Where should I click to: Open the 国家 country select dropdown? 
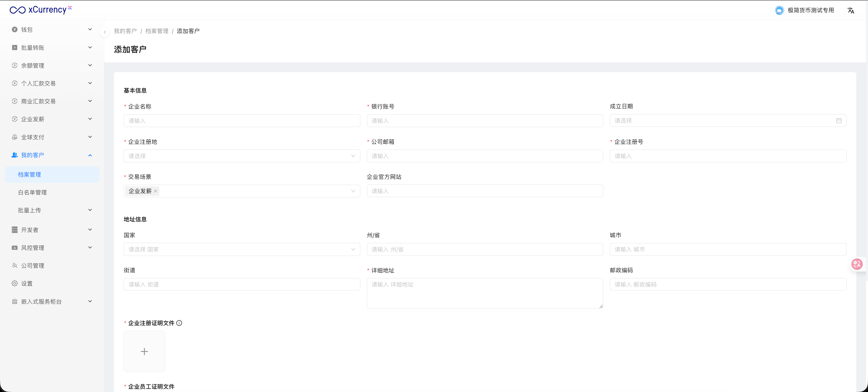pos(242,249)
